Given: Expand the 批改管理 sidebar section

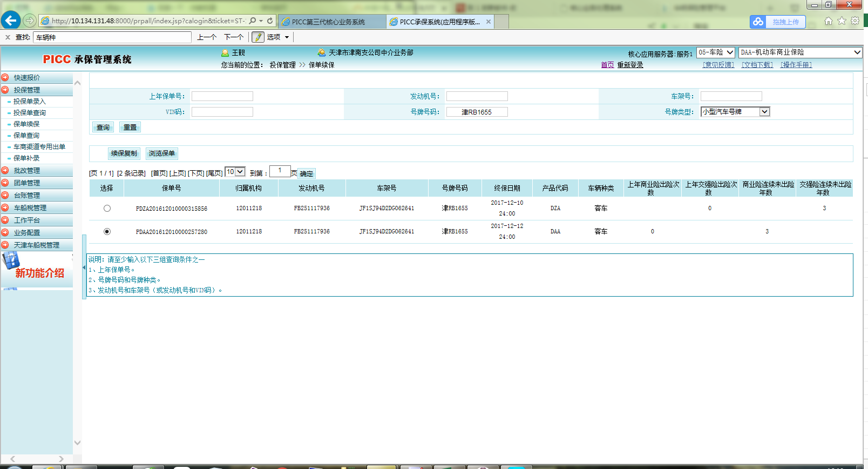Looking at the screenshot, I should 26,171.
